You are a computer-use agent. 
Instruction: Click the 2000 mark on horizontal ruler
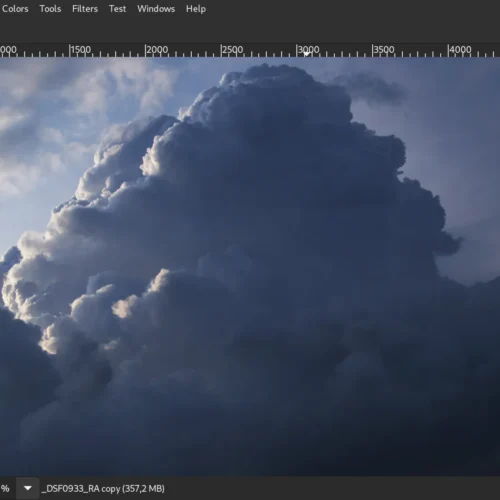(x=156, y=50)
